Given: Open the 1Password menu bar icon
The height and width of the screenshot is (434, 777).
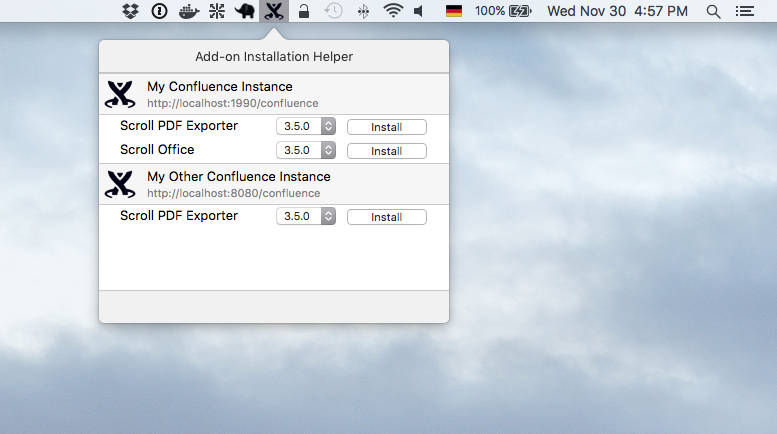Looking at the screenshot, I should (x=159, y=11).
